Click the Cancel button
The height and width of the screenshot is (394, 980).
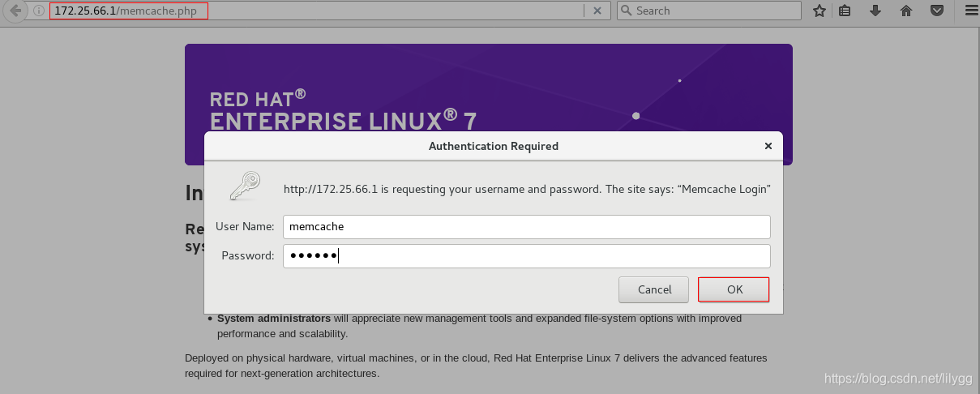(x=654, y=289)
